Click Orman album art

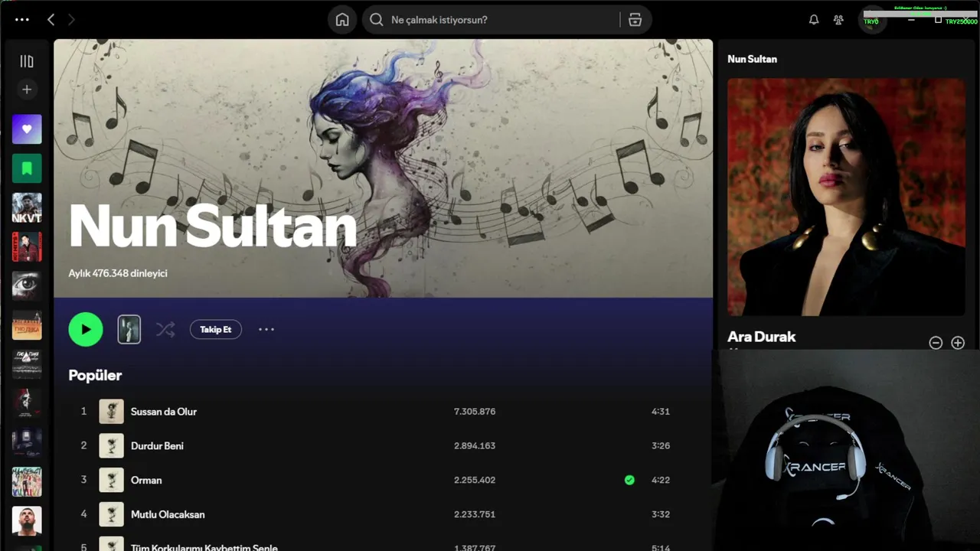(111, 481)
